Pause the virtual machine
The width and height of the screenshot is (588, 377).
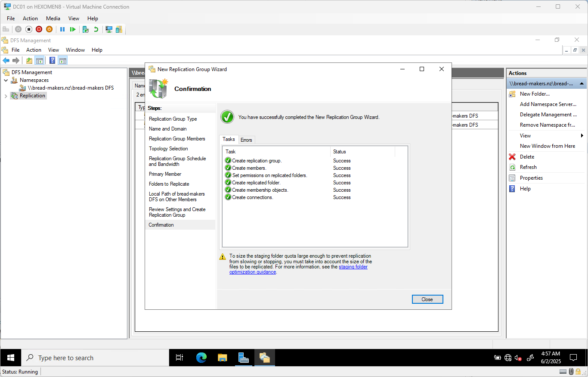63,29
